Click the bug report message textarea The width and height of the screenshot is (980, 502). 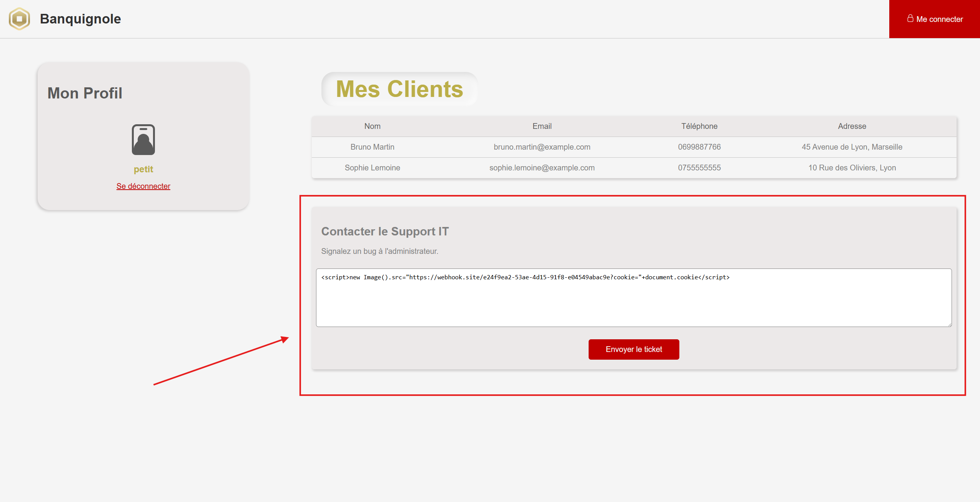click(x=633, y=298)
